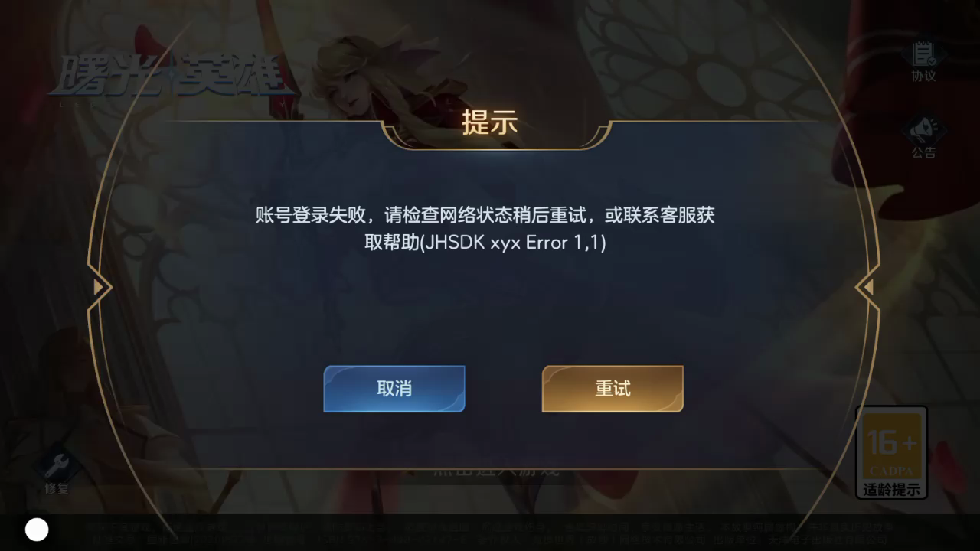Click the health advisory text strip at the bottom
The width and height of the screenshot is (980, 551).
490,533
